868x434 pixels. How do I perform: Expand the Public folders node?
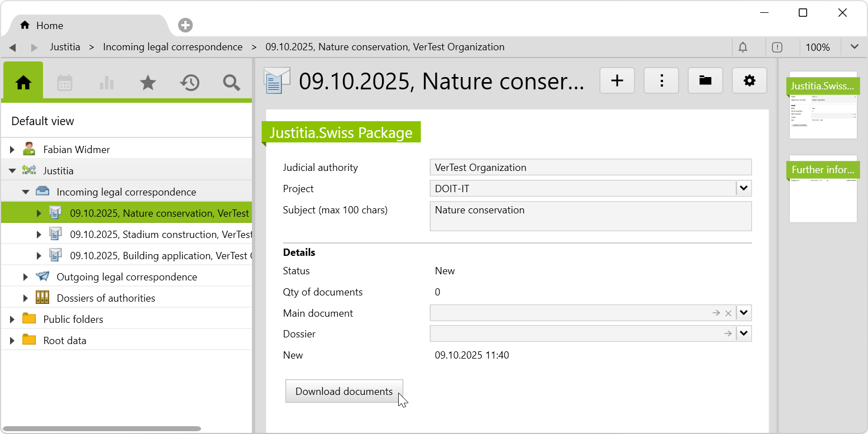12,319
